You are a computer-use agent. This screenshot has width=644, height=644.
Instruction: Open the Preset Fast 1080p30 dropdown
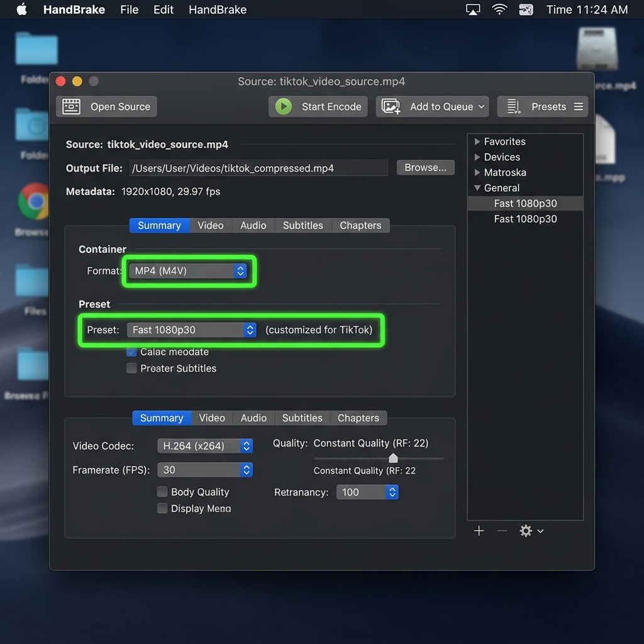[191, 330]
